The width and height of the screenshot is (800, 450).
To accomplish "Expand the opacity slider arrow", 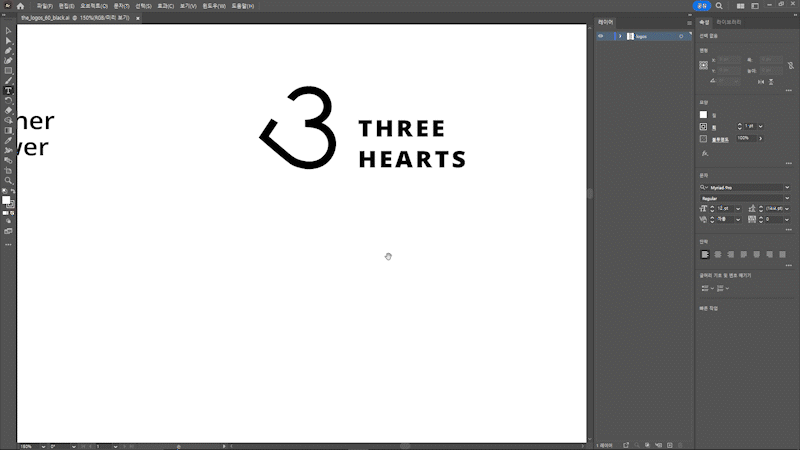I will pos(760,138).
